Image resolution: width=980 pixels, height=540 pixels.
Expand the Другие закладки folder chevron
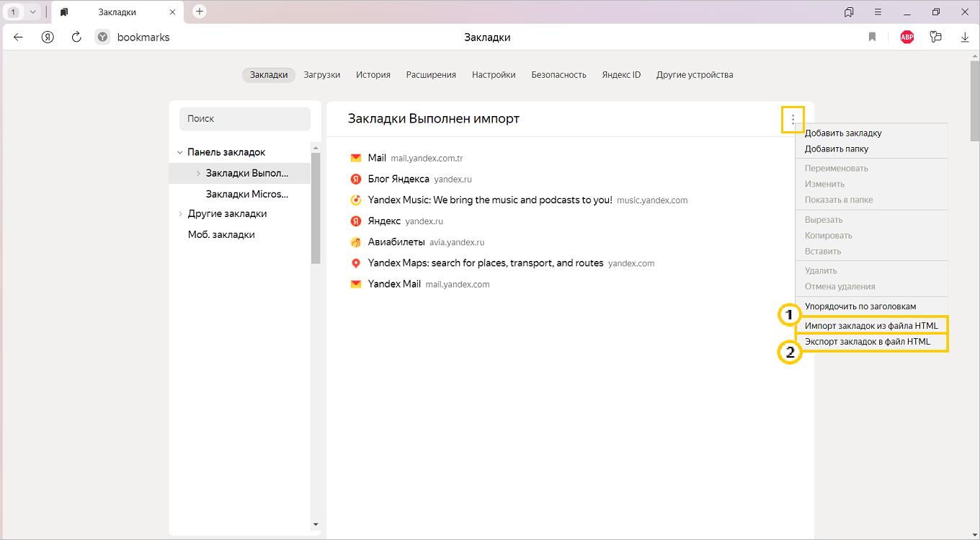[180, 214]
